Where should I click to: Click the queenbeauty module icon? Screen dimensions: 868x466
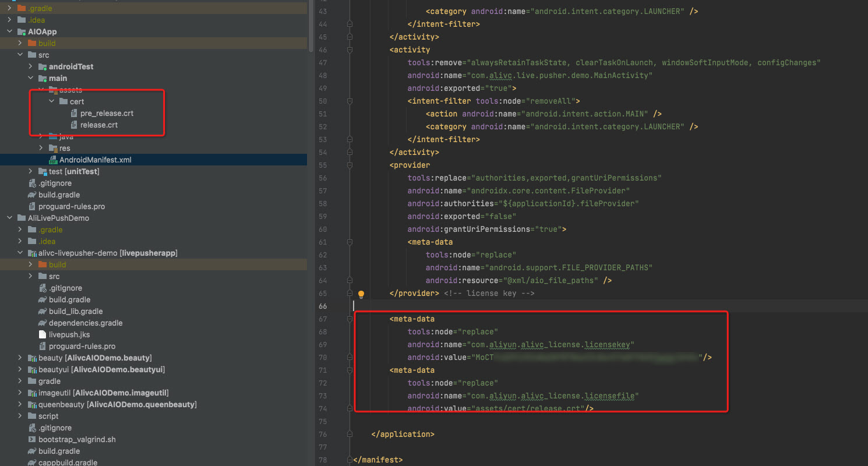coord(32,404)
